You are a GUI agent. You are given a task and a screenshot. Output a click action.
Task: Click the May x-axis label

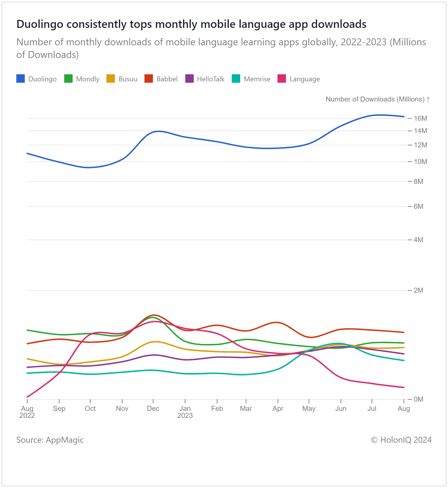coord(309,409)
